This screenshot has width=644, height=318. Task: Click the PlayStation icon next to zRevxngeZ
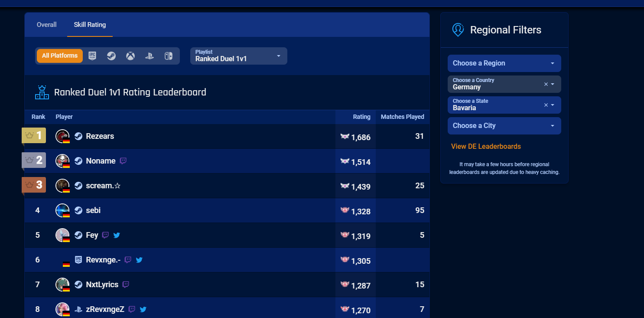click(x=78, y=309)
